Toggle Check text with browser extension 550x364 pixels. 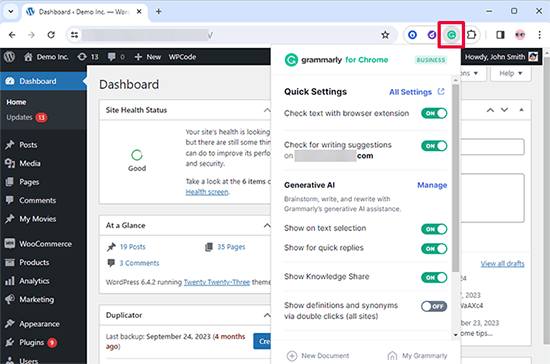point(434,113)
